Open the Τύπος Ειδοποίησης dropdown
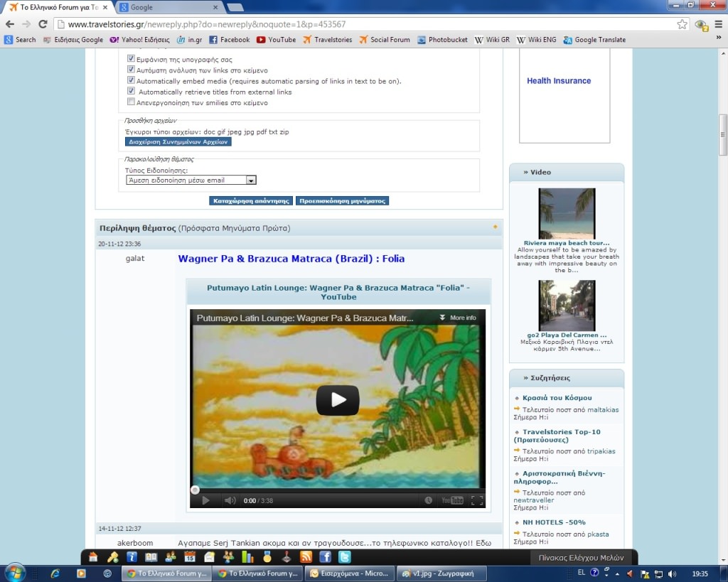Image resolution: width=728 pixels, height=582 pixels. (x=191, y=180)
